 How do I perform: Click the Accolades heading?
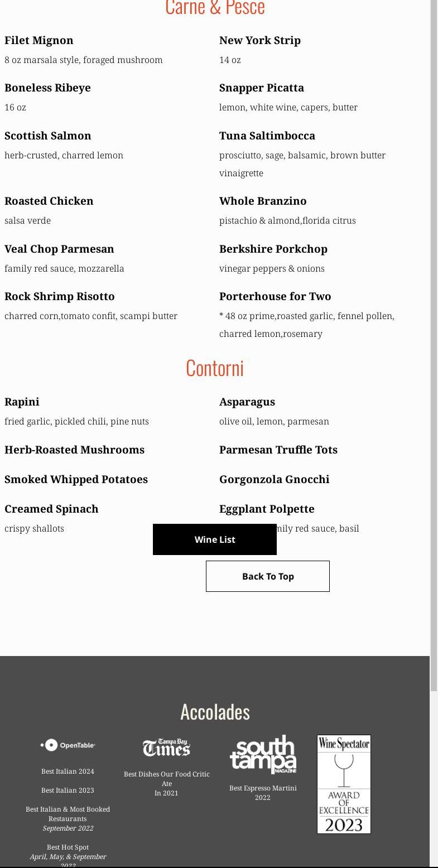pos(215,712)
